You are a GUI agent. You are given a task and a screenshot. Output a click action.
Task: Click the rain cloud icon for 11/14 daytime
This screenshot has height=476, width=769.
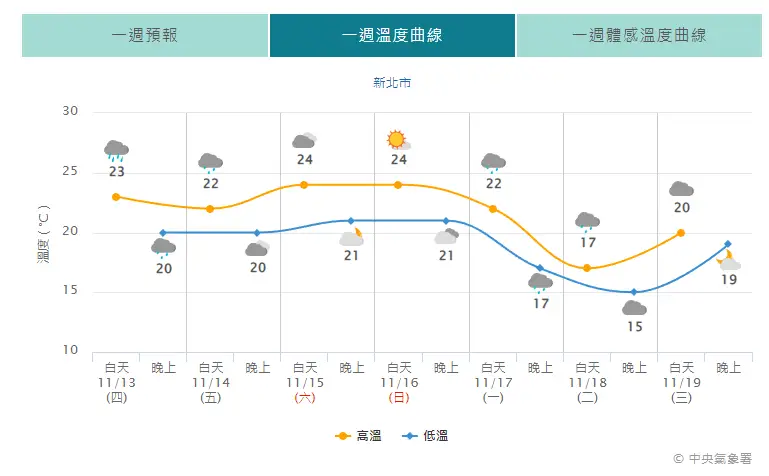tap(210, 163)
